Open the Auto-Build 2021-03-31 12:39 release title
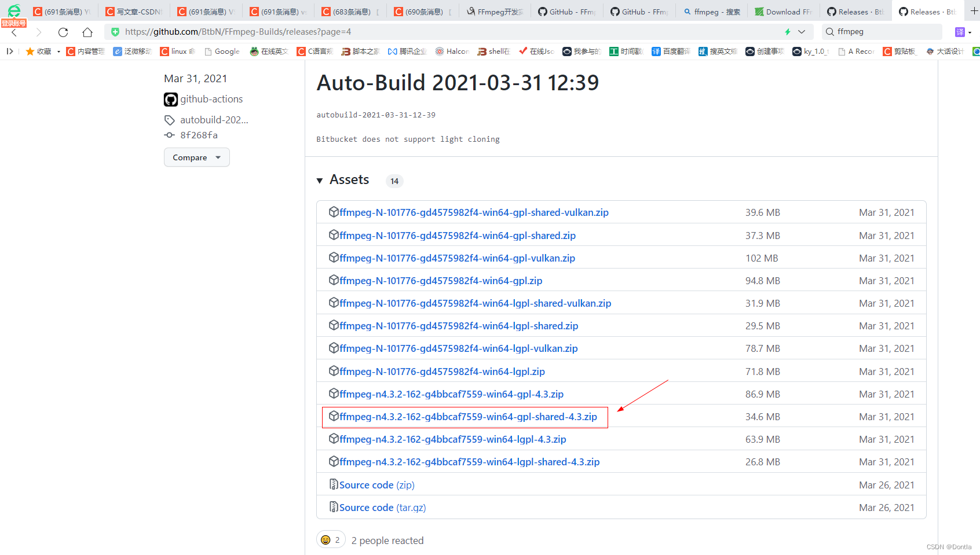 [x=458, y=83]
